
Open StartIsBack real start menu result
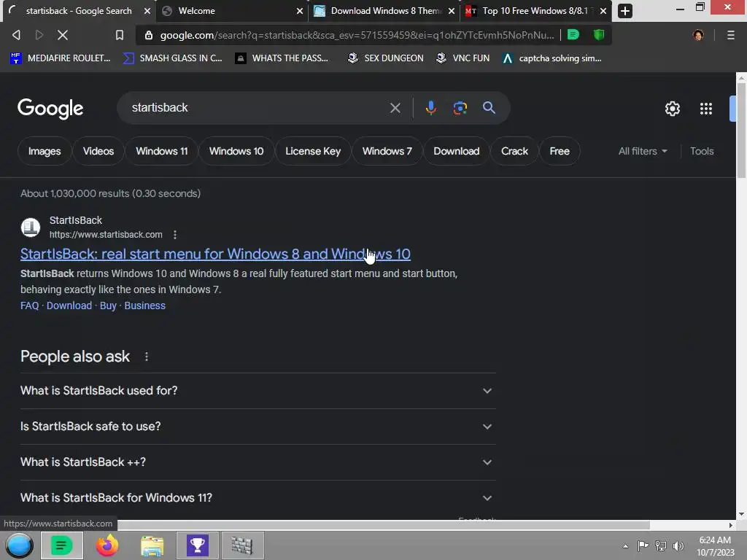215,254
